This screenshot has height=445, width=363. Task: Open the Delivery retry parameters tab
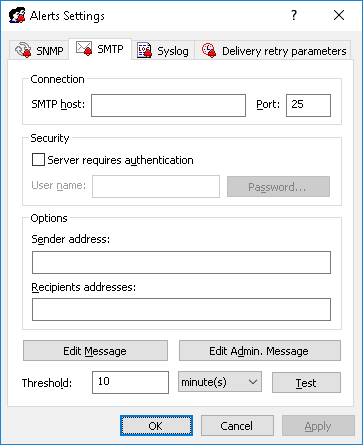pos(273,51)
